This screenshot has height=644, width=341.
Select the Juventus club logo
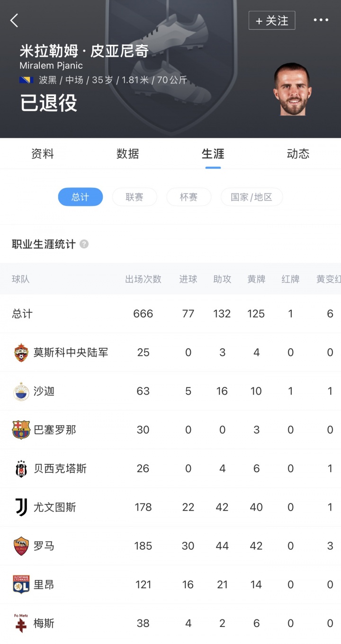(x=20, y=507)
